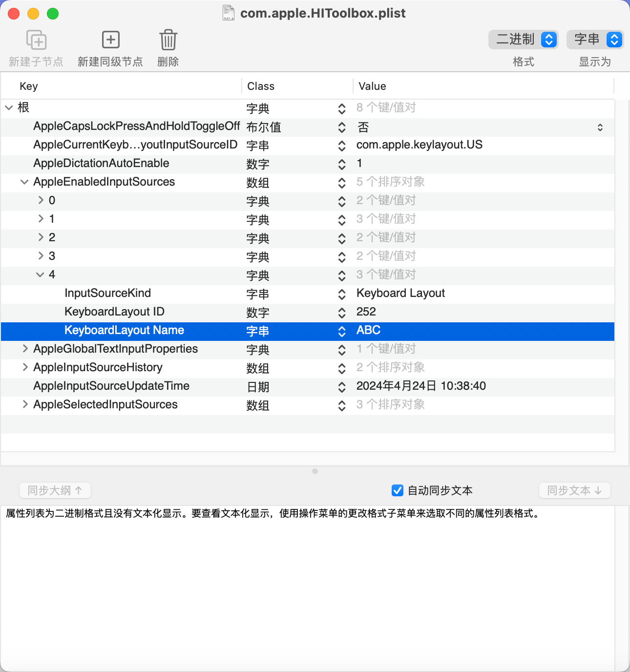Click the 布尔值 class cell
Viewport: 630px width, 672px height.
[264, 127]
